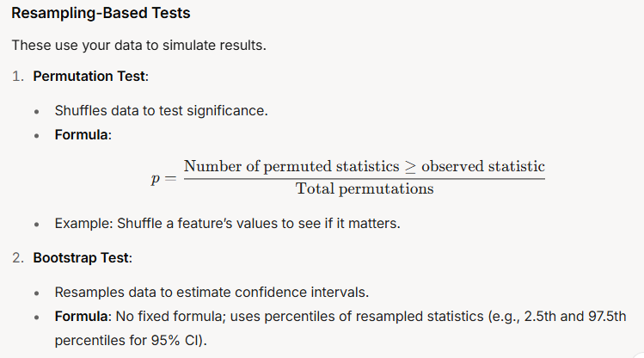This screenshot has width=644, height=358.
Task: Click the 'Resamples data to estimate confidence intervals.' bullet
Action: click(x=212, y=293)
